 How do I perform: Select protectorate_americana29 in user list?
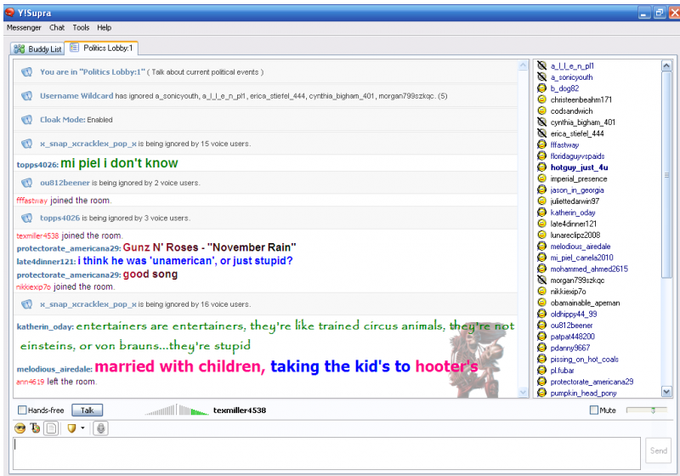point(592,381)
